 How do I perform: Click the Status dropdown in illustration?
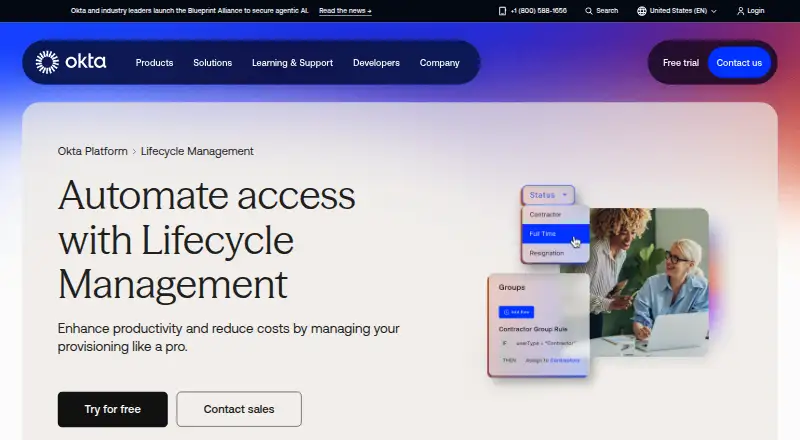pos(548,195)
